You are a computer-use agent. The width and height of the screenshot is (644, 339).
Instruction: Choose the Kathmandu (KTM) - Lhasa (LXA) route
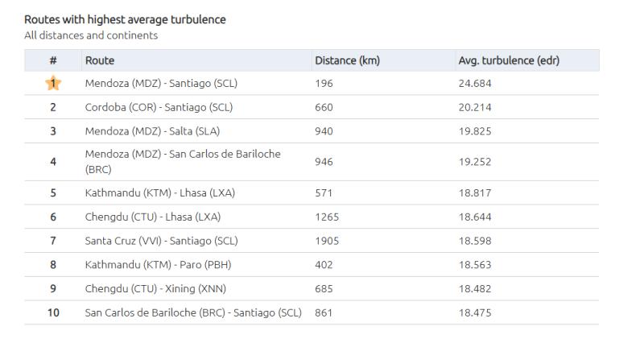pos(159,192)
